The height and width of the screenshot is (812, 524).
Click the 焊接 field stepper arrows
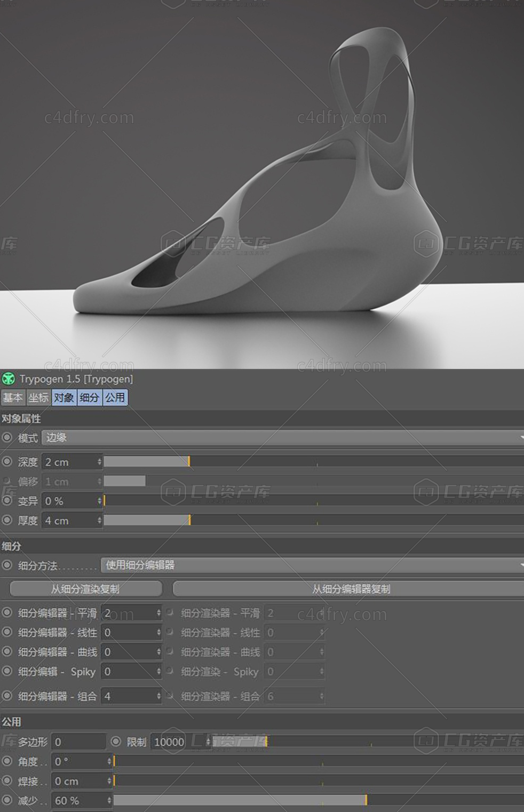pos(109,781)
